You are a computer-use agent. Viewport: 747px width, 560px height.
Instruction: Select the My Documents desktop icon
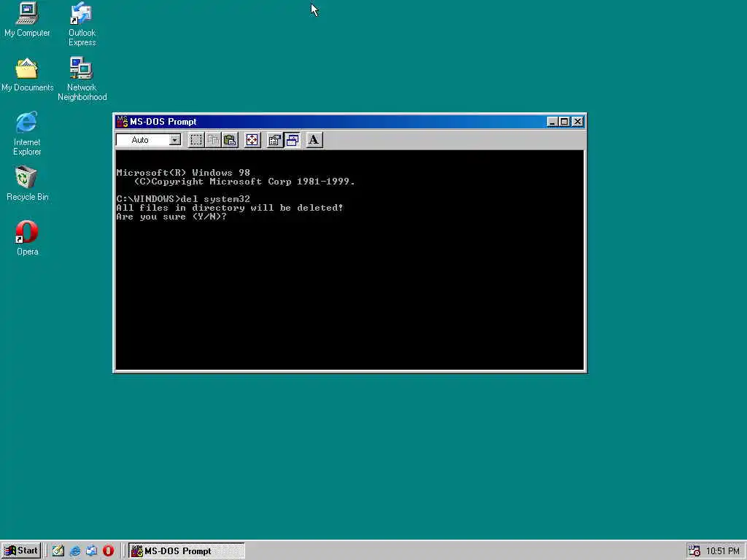pyautogui.click(x=27, y=75)
